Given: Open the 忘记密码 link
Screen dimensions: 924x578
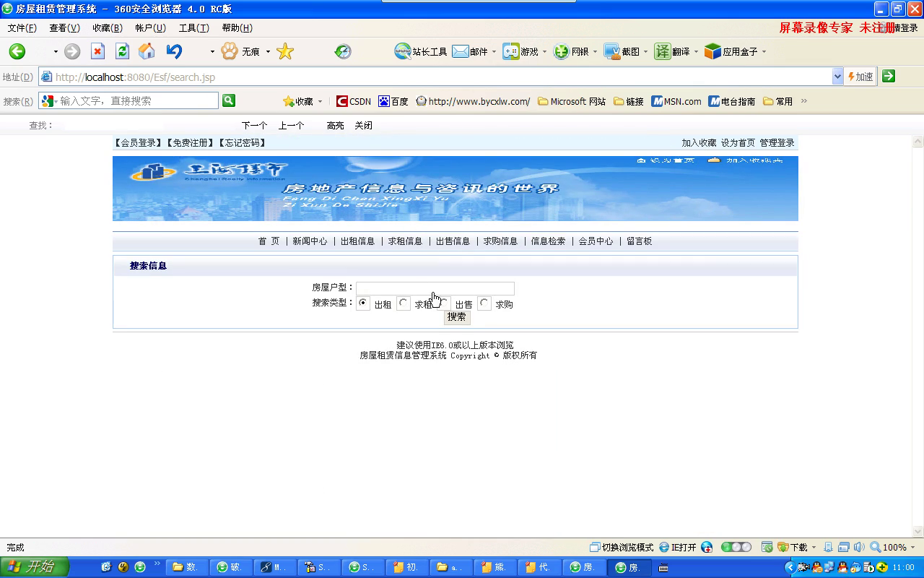Looking at the screenshot, I should [x=243, y=143].
